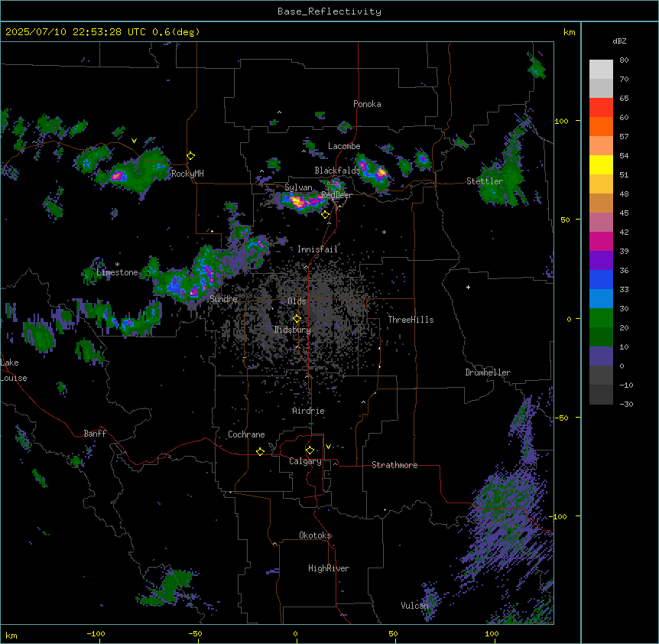Click the Sylvan label on the map
659x644 pixels.
pyautogui.click(x=298, y=187)
